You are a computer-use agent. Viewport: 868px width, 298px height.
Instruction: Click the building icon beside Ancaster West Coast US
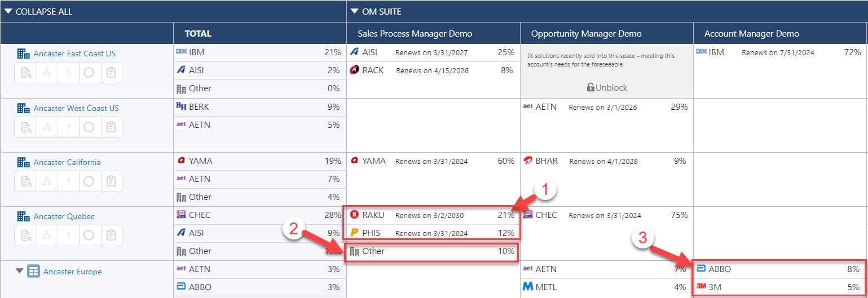23,108
